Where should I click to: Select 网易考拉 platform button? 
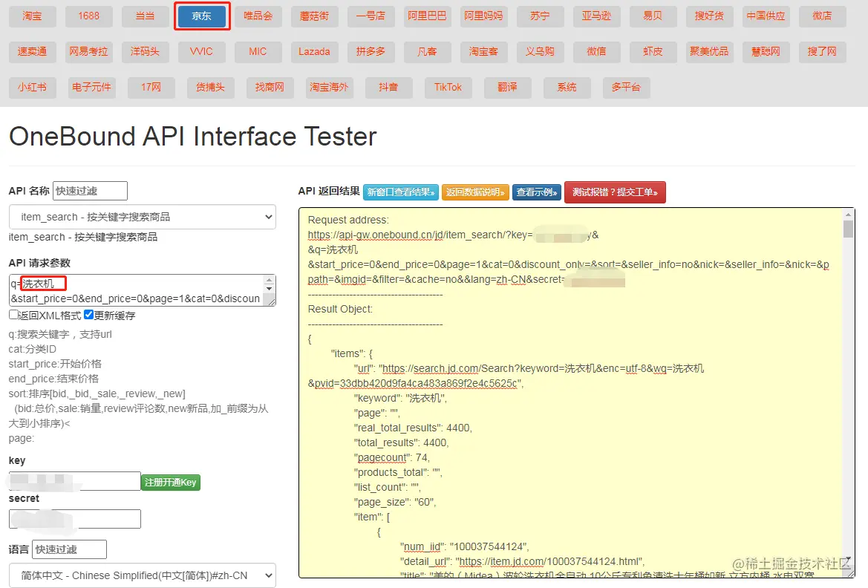(88, 51)
